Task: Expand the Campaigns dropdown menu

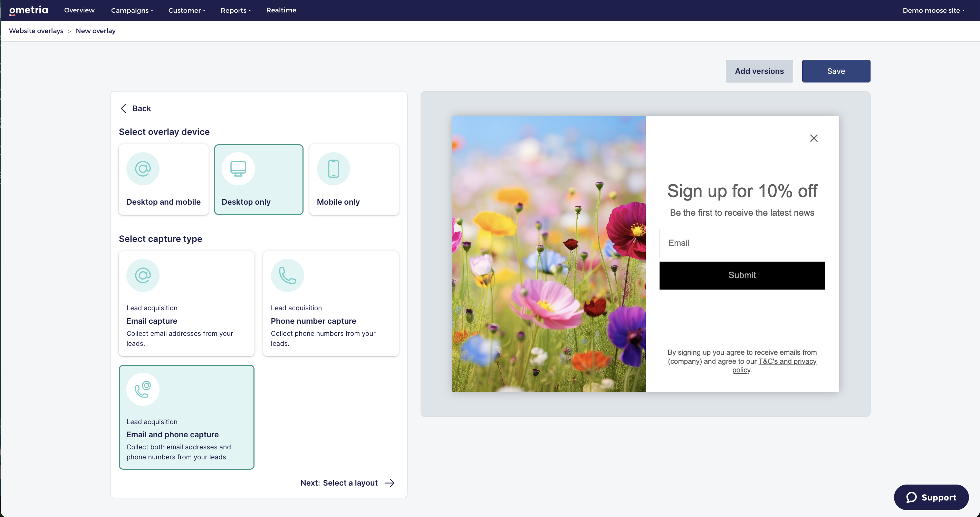Action: click(x=132, y=10)
